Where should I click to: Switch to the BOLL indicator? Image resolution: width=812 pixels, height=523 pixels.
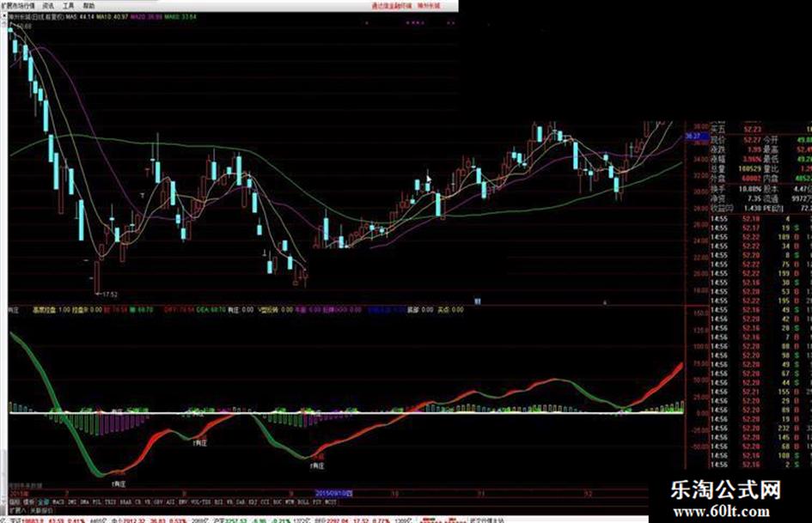click(x=303, y=502)
